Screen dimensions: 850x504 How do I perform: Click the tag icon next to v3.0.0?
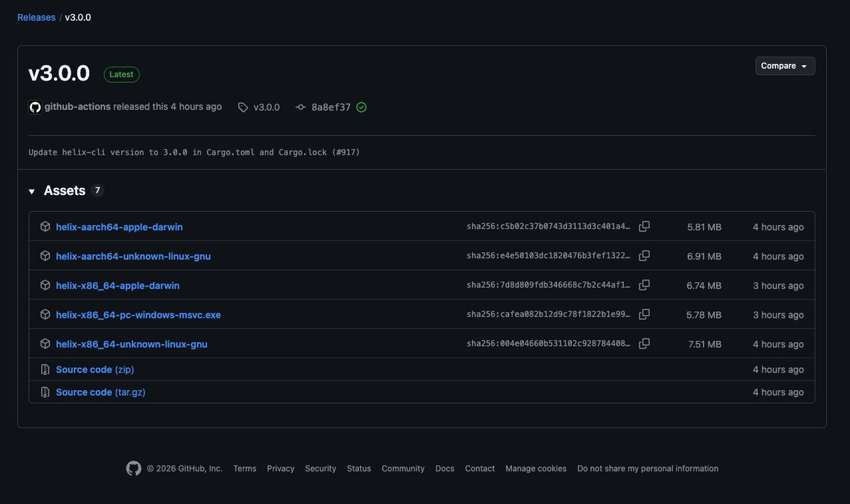point(243,107)
